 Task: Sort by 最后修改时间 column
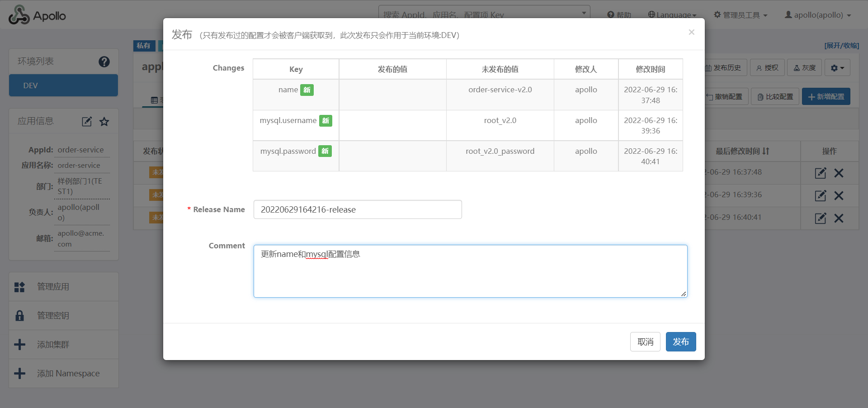pos(742,151)
